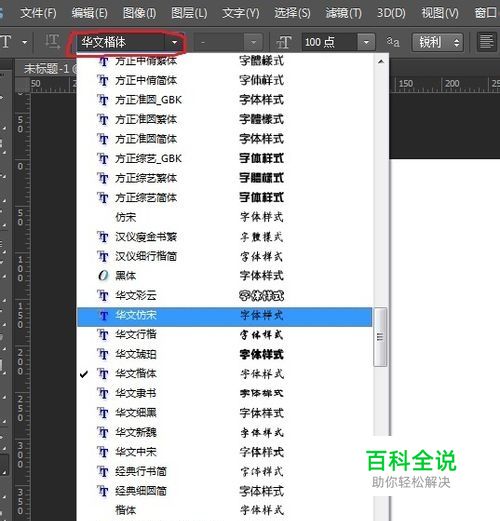500x521 pixels.
Task: Choose font 方正综艺繁体
Action: coord(224,178)
